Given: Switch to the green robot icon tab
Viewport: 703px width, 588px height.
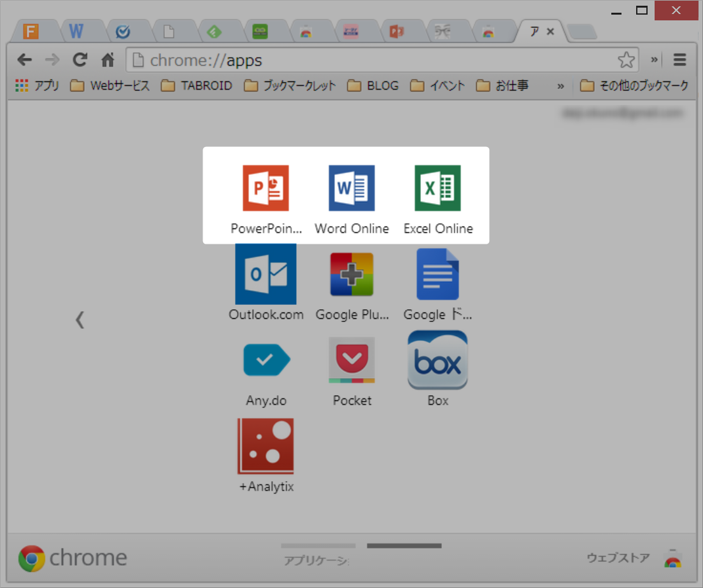Looking at the screenshot, I should (264, 31).
